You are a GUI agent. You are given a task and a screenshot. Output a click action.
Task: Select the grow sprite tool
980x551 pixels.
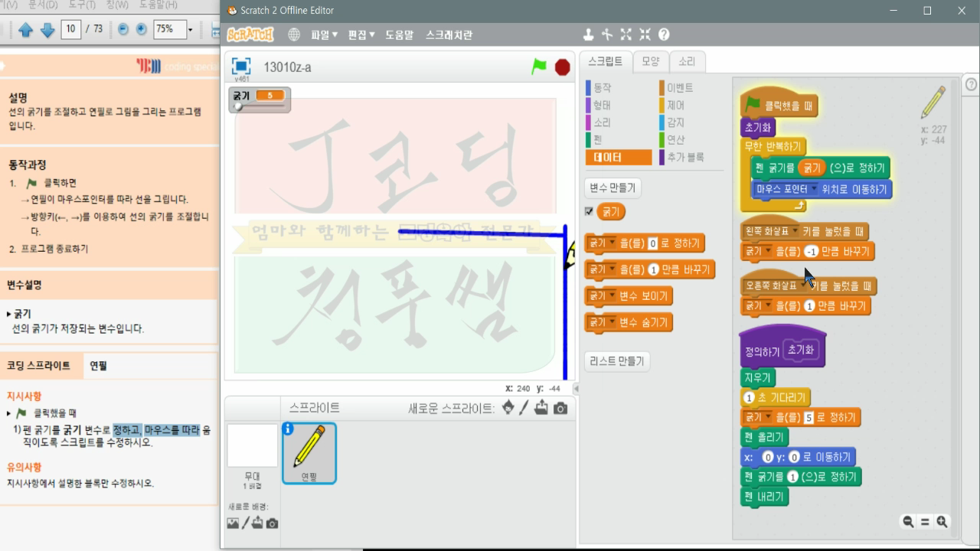(626, 34)
